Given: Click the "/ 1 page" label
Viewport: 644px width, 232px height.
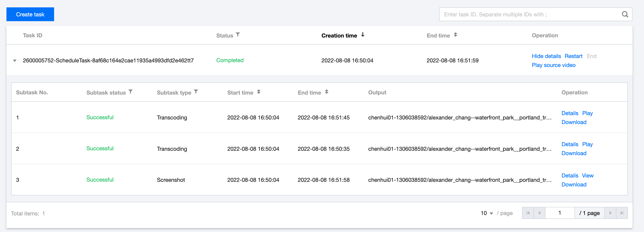Looking at the screenshot, I should click(589, 213).
